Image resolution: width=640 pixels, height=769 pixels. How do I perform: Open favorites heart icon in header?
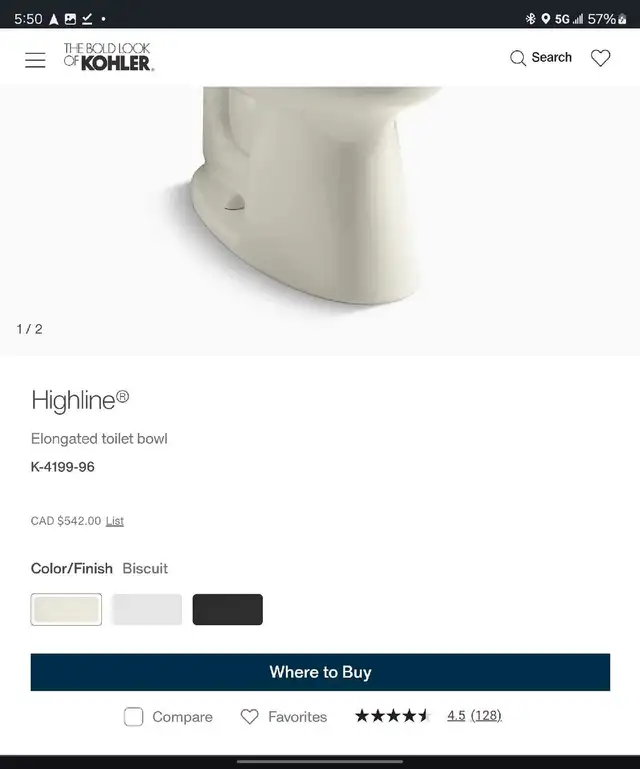pos(600,58)
